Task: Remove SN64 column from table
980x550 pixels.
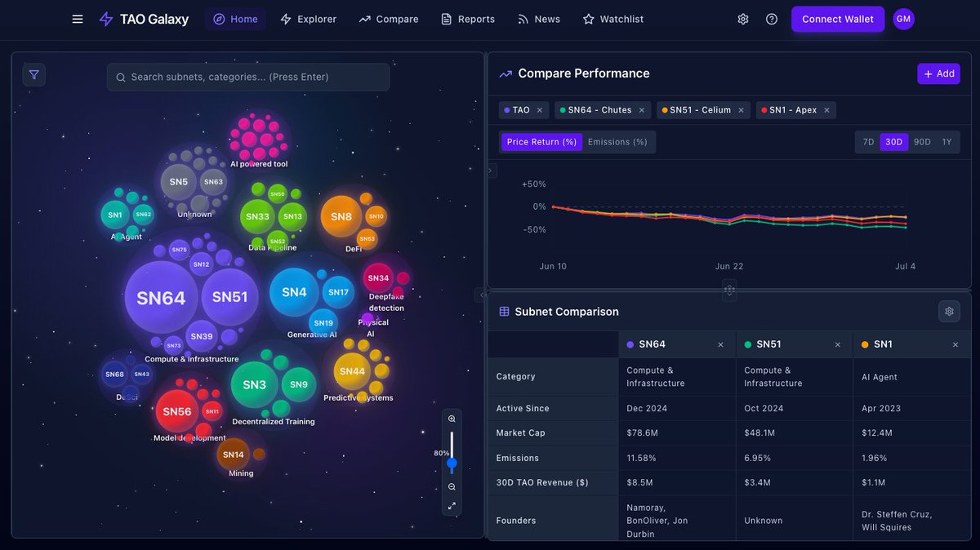Action: (720, 345)
